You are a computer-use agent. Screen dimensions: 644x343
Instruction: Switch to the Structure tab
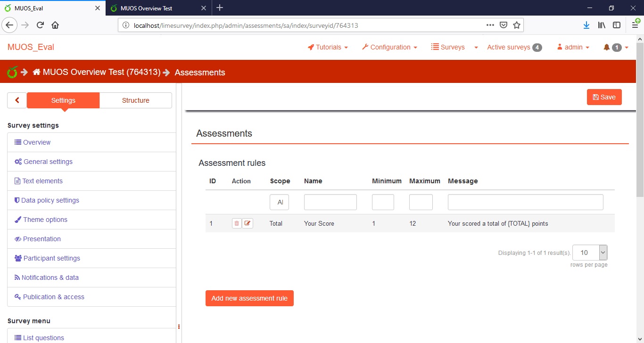(x=135, y=100)
